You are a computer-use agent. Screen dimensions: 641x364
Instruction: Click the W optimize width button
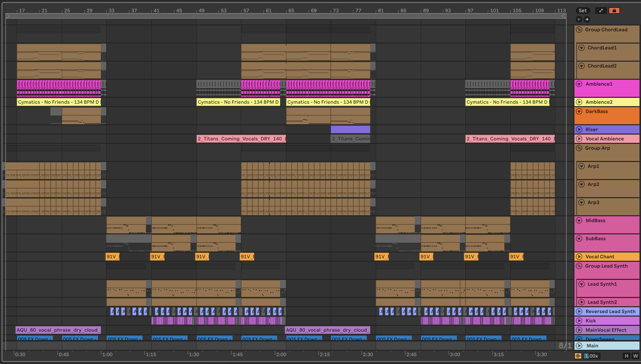tap(635, 356)
